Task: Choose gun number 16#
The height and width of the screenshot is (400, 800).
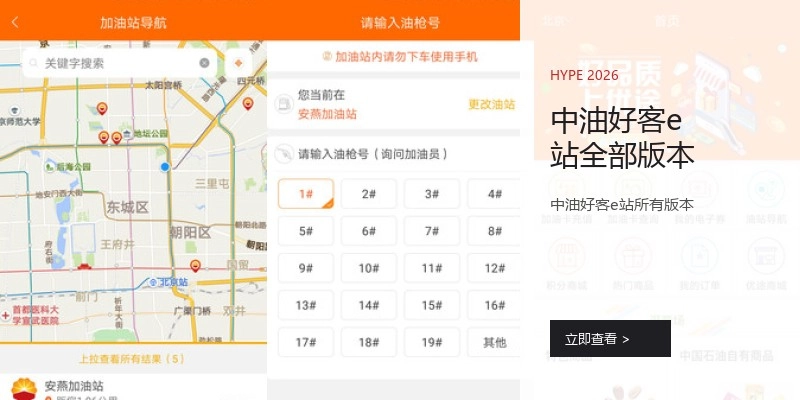Action: [x=494, y=306]
